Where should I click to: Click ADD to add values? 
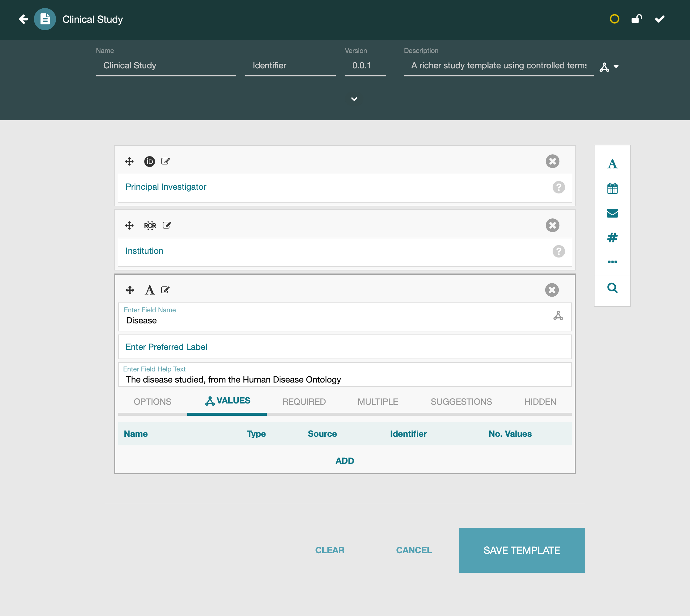[x=345, y=461]
